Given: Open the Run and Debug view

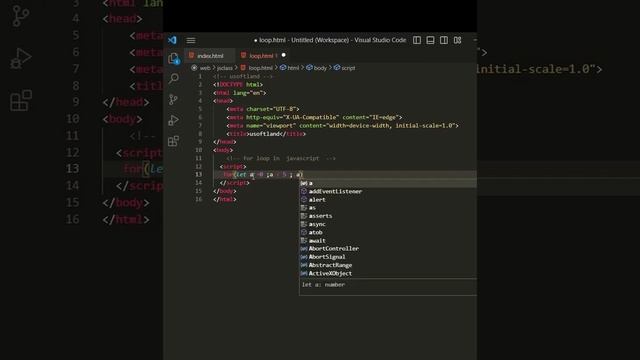Looking at the screenshot, I should (x=173, y=120).
